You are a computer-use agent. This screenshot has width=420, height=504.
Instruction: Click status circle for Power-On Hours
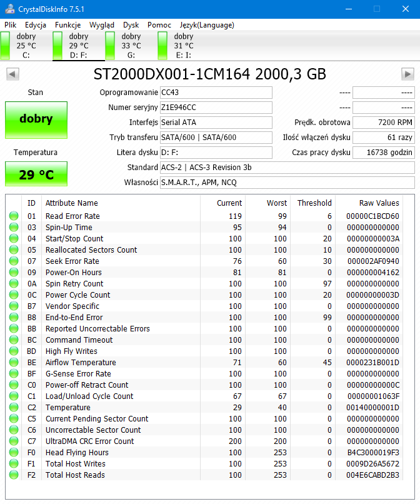point(14,272)
